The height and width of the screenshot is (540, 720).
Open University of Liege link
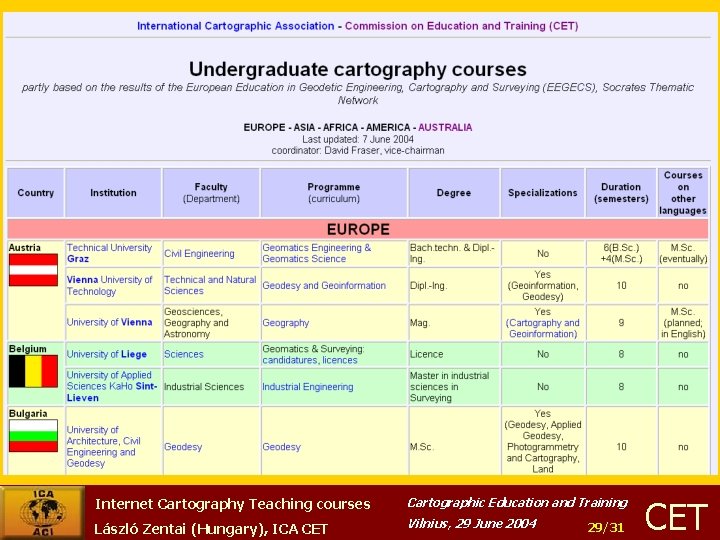[x=107, y=354]
